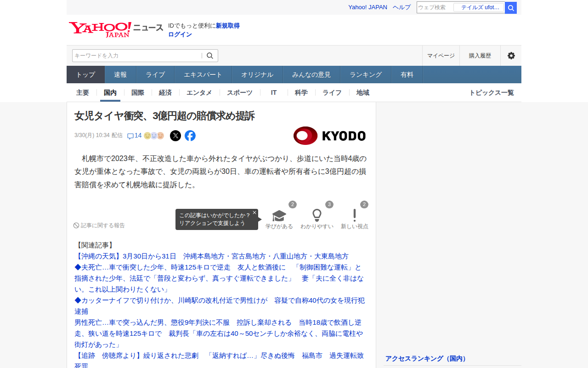Select the オリジナル navigation tab

[x=257, y=75]
